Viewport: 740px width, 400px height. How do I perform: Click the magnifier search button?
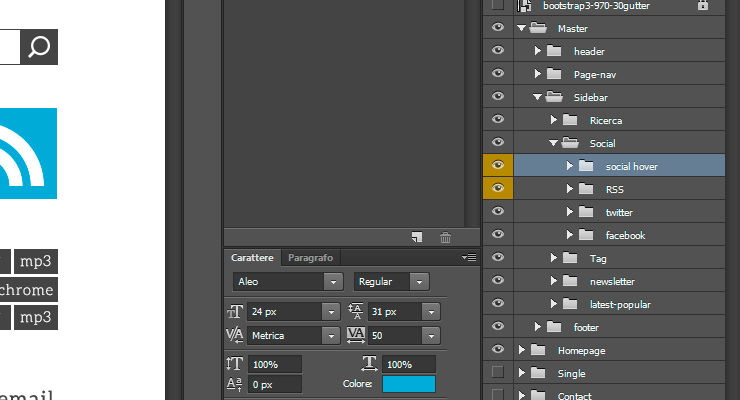[39, 47]
